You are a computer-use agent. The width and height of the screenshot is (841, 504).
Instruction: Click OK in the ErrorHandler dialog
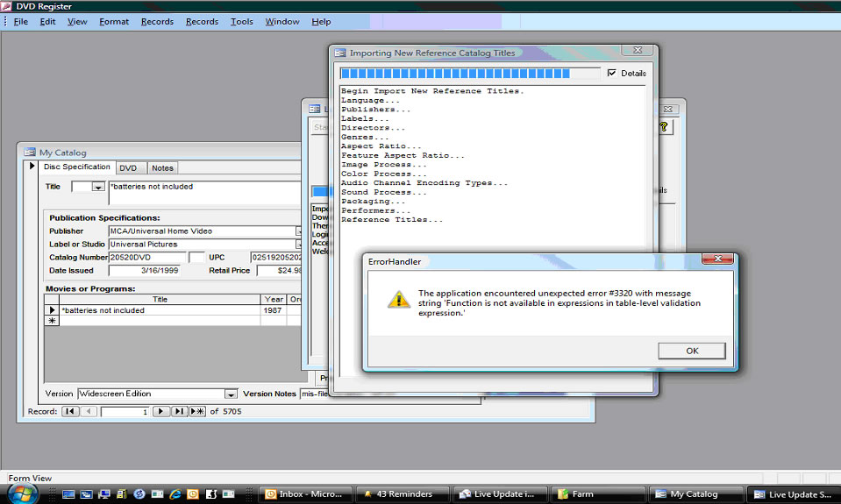(x=692, y=351)
